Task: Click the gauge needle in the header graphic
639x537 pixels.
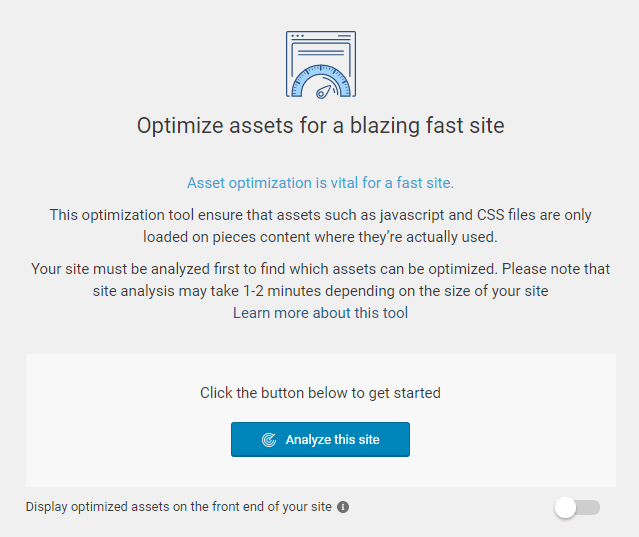Action: [323, 90]
